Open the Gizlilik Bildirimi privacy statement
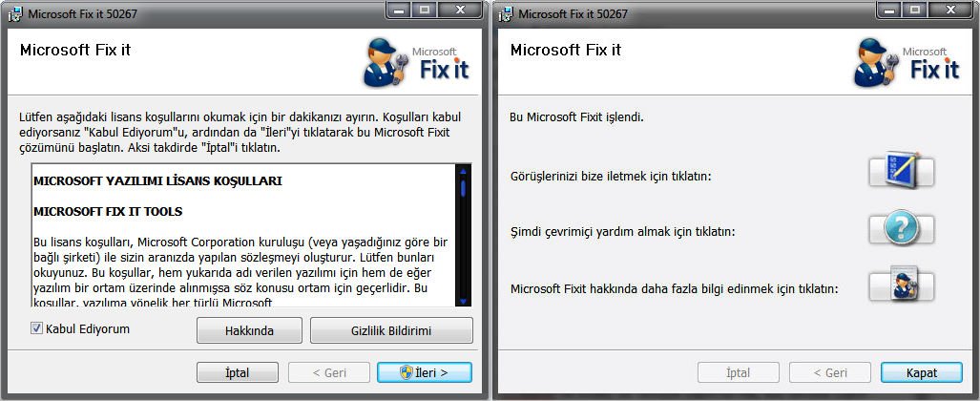This screenshot has width=980, height=401. tap(391, 330)
